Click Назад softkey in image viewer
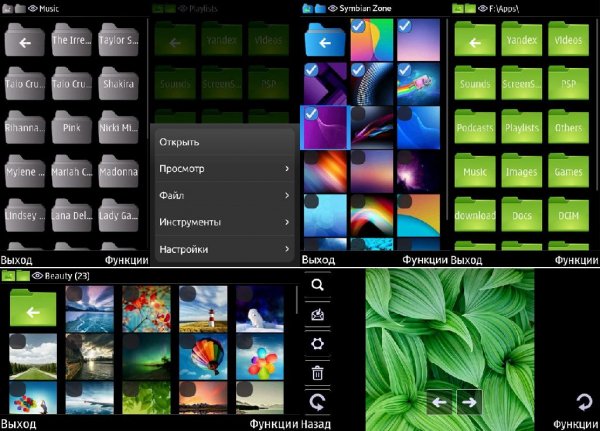This screenshot has width=600, height=431. (x=316, y=424)
